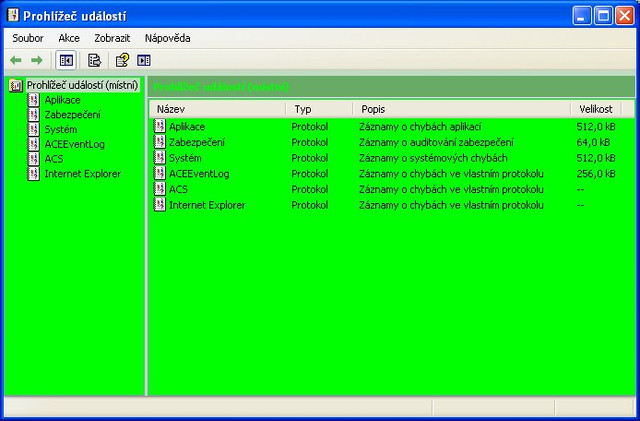Click 'Záznamy o auditování zabezpečení' description

click(436, 142)
